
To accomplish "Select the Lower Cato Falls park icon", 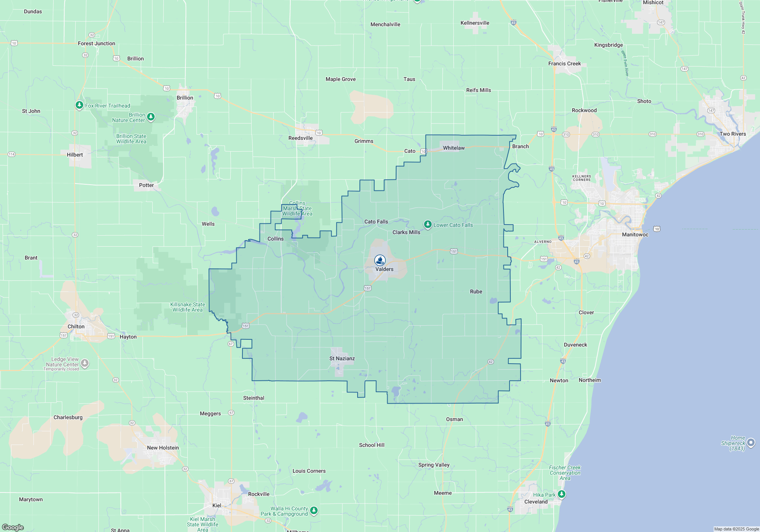I will pyautogui.click(x=428, y=225).
